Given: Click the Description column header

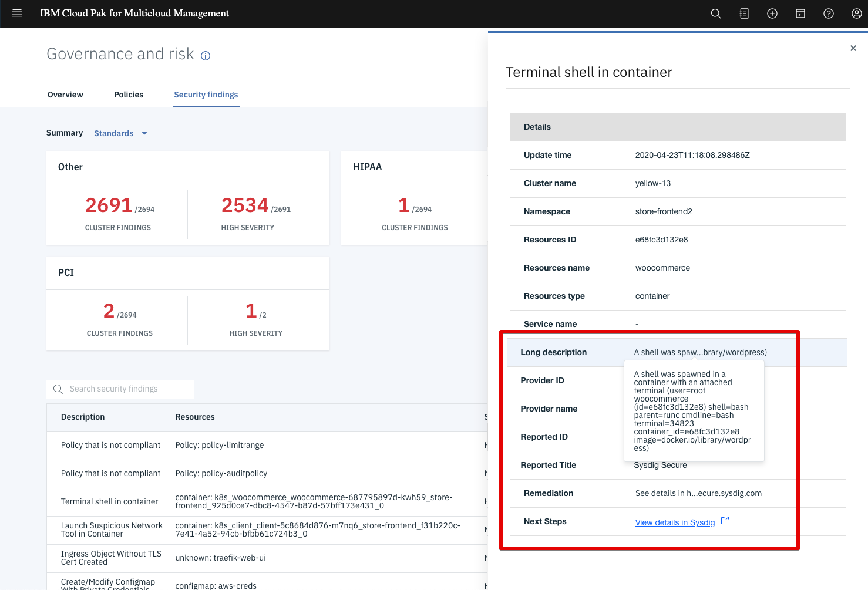Looking at the screenshot, I should (83, 417).
